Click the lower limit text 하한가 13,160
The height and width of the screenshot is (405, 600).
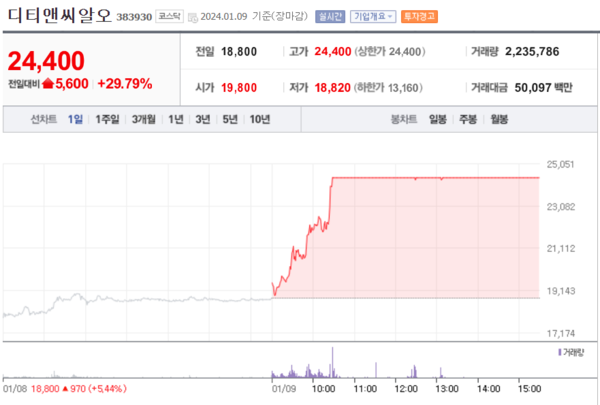click(x=388, y=88)
